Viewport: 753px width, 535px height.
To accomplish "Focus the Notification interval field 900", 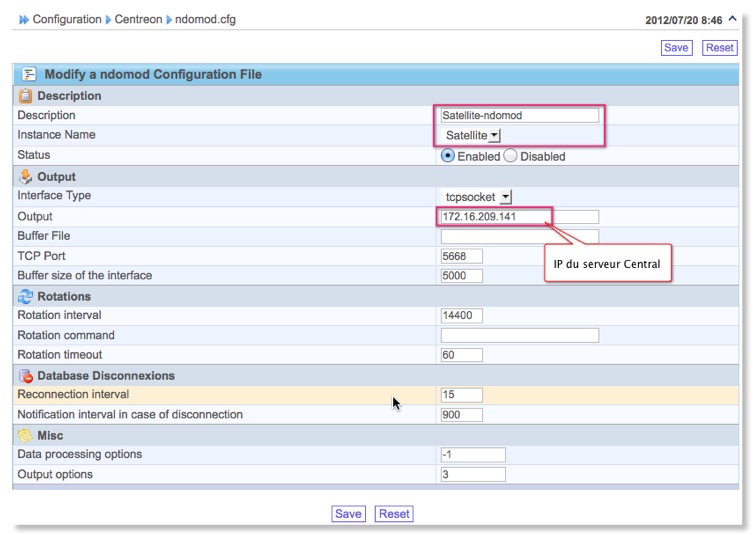I will (462, 414).
